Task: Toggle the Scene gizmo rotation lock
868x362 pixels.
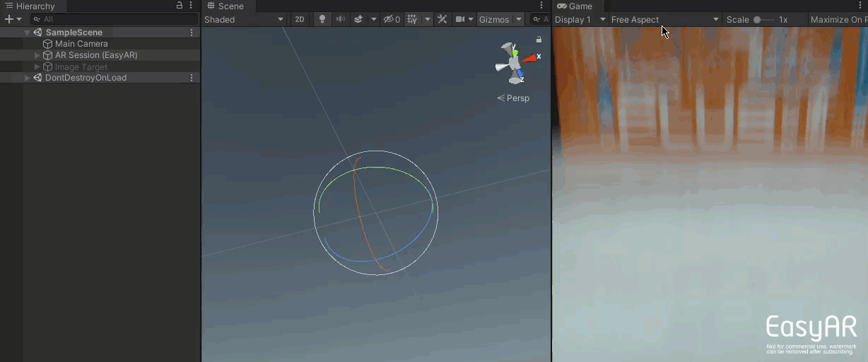Action: 539,40
